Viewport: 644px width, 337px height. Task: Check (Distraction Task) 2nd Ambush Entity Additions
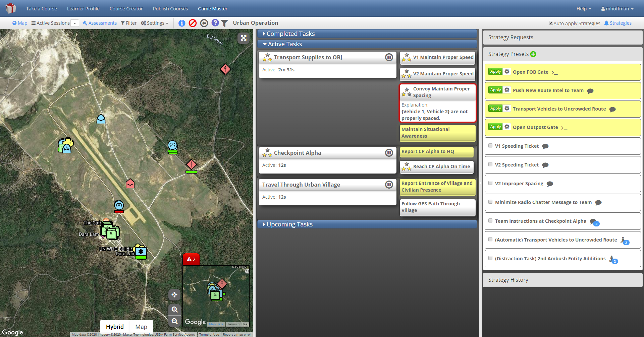click(x=490, y=258)
